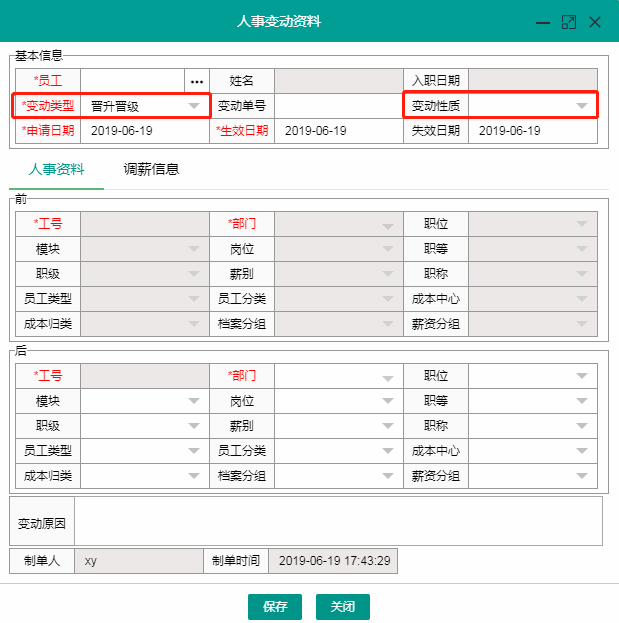This screenshot has height=623, width=619.
Task: Expand the 薪别 dropdown in 后 section
Action: [388, 426]
